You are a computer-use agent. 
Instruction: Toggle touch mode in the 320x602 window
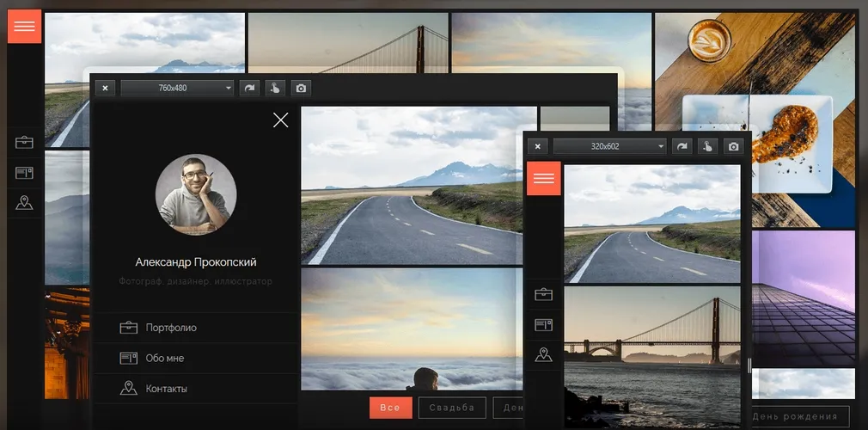(x=707, y=146)
